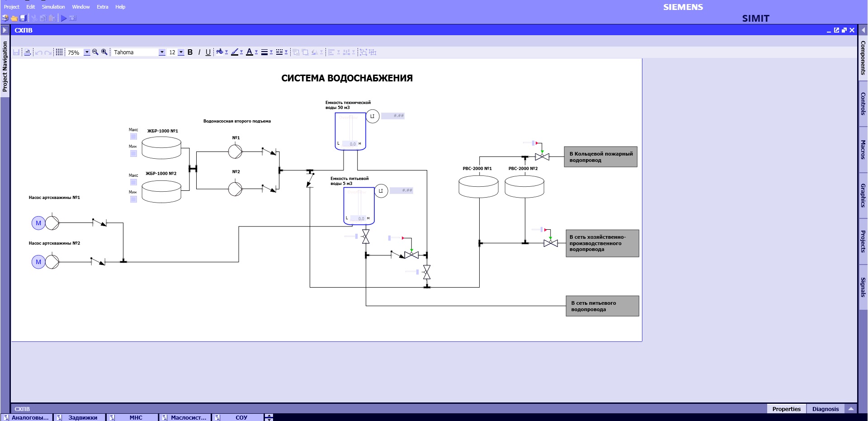Screen dimensions: 868x421
Task: Click the zoom in magnifier icon
Action: [104, 52]
